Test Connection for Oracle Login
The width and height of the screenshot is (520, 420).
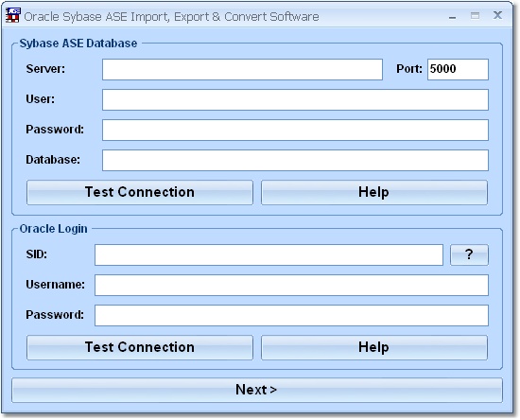pyautogui.click(x=140, y=347)
